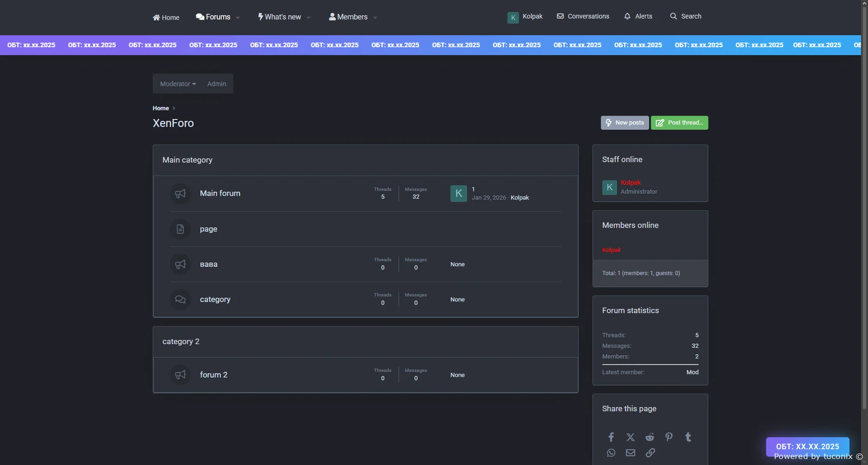
Task: Open Search in the header
Action: [x=686, y=16]
